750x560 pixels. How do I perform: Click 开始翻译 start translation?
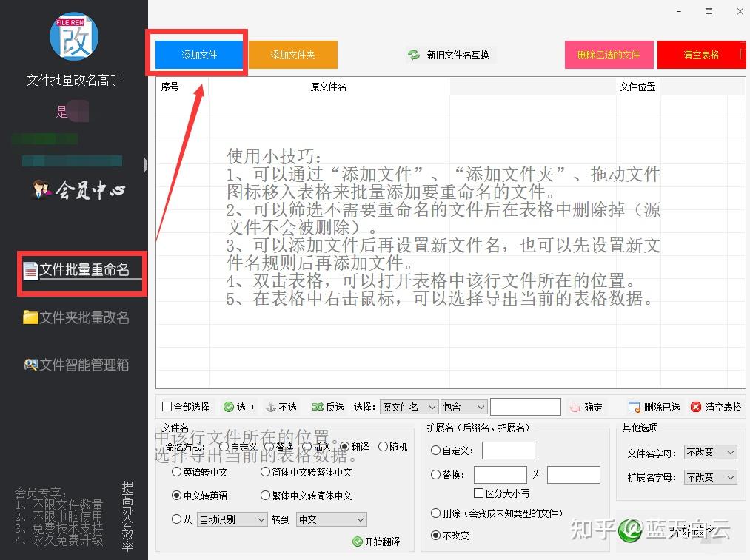tap(376, 542)
